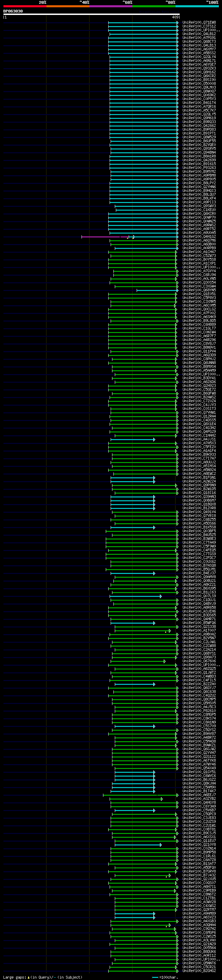Image resolution: width=222 pixels, height=980 pixels.
Task: Click the cyan alignment bar for A0RPB9
Action: pyautogui.click(x=146, y=249)
